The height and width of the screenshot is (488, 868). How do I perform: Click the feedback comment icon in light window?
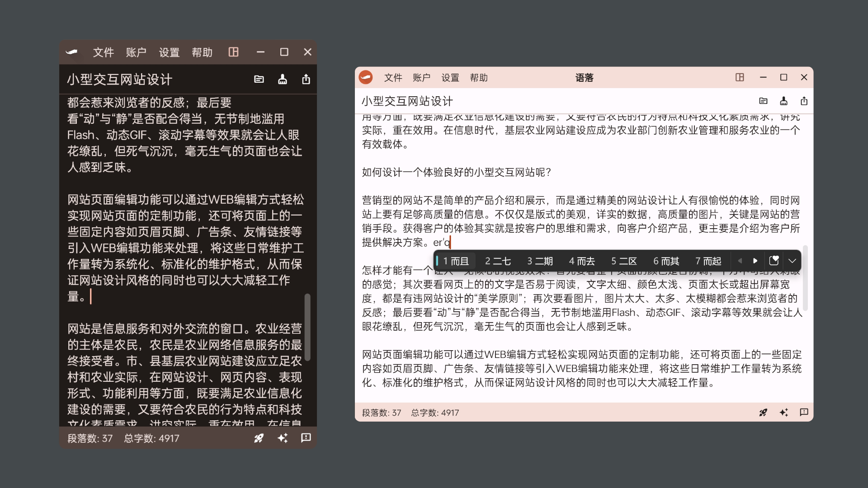point(804,412)
